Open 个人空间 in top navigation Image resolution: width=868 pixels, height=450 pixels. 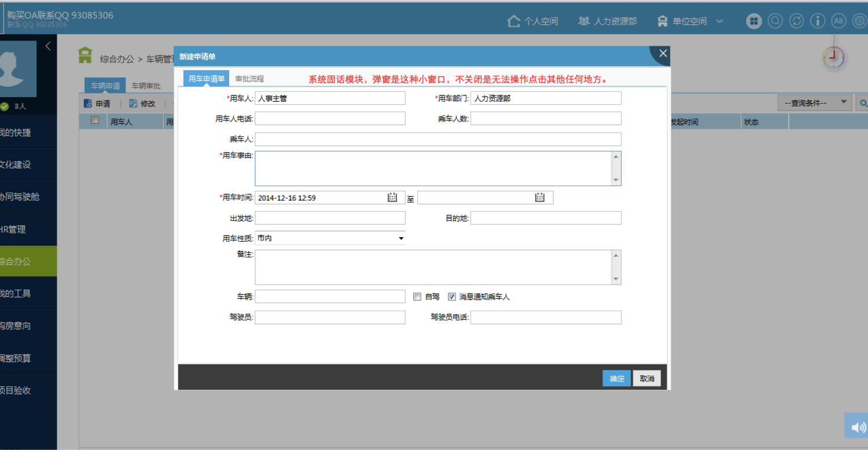pyautogui.click(x=532, y=21)
